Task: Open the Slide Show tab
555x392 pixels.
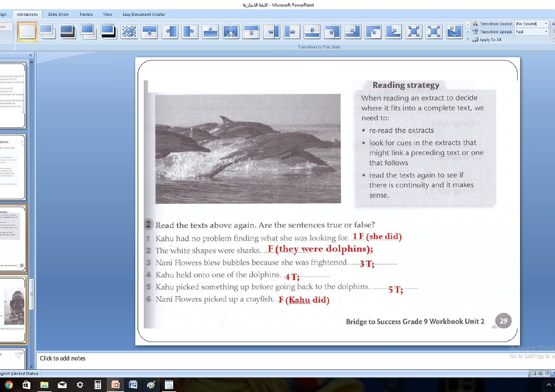Action: point(58,14)
